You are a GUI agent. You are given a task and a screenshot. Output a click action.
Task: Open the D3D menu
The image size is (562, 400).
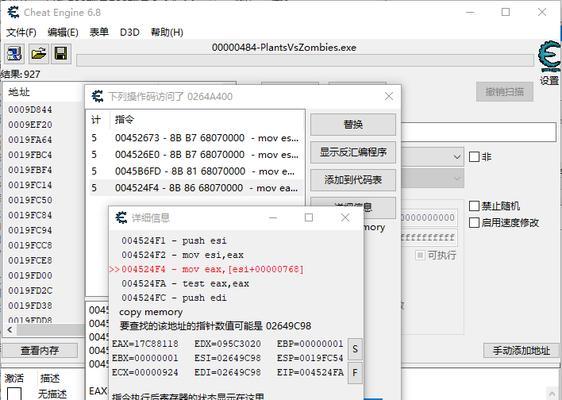pyautogui.click(x=129, y=33)
